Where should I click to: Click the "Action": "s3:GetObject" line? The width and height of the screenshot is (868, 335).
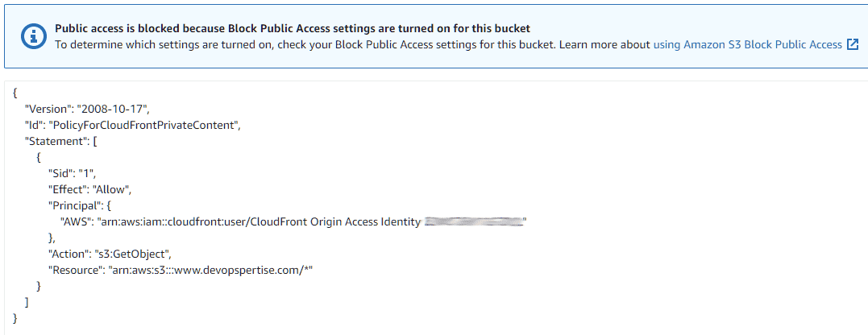[x=110, y=254]
